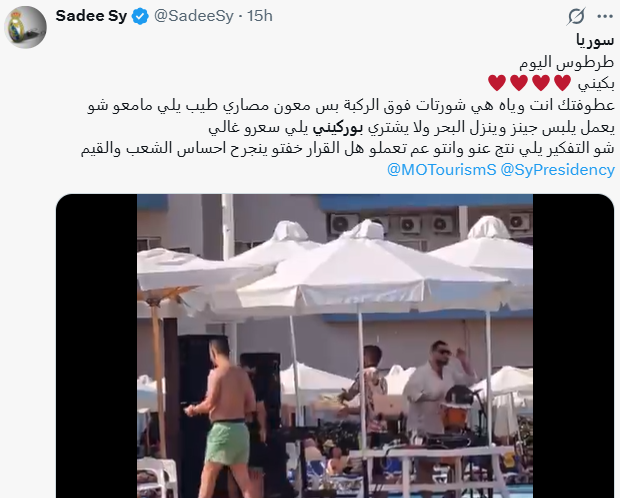
Task: Play the embedded beach video
Action: [335, 346]
